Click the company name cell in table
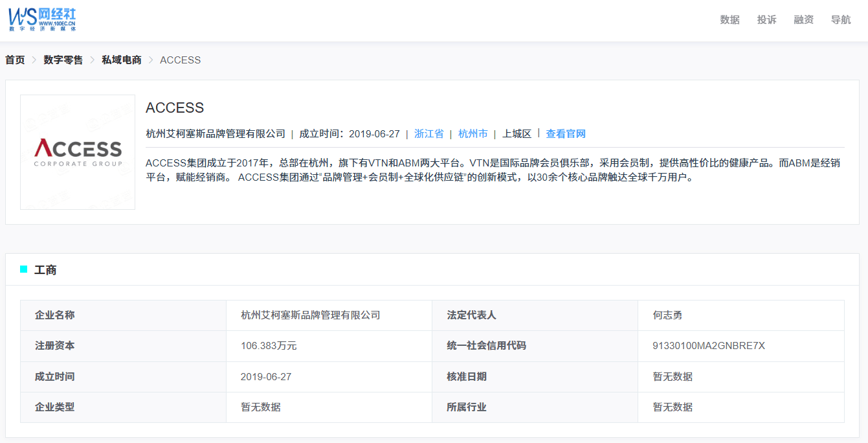The width and height of the screenshot is (868, 443). [x=310, y=315]
